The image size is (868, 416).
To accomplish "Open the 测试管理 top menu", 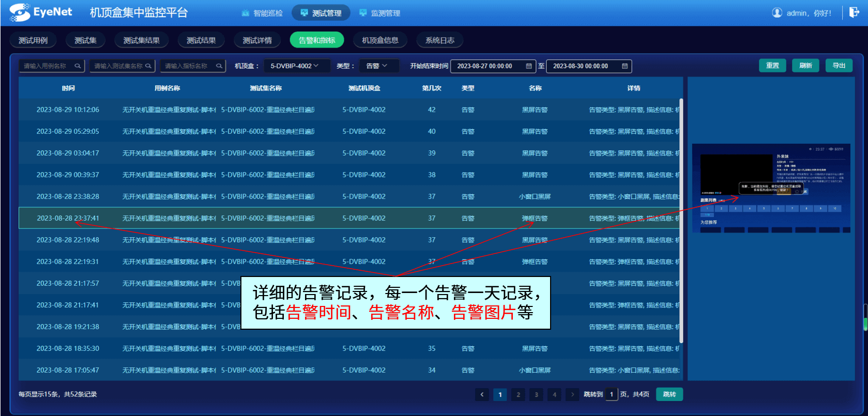I will pos(321,13).
